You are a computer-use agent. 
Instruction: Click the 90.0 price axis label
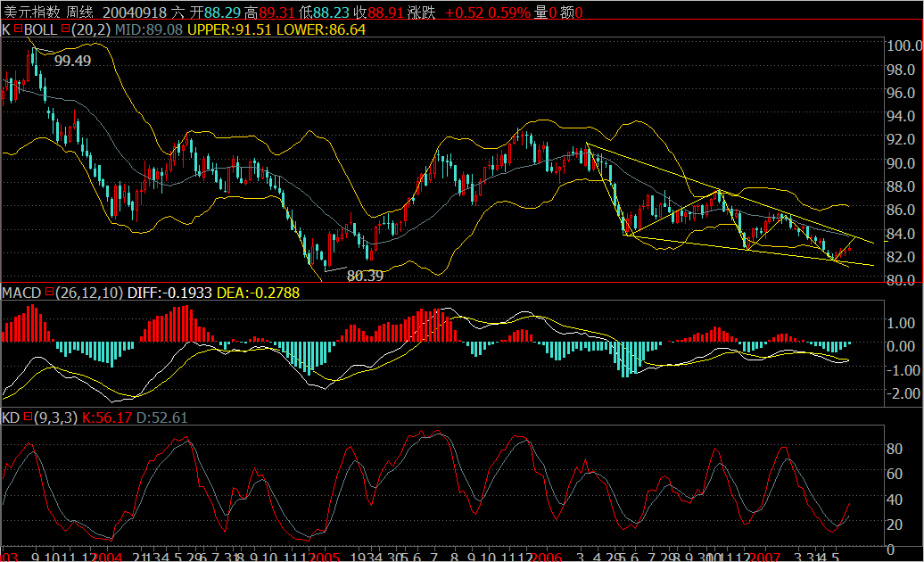901,162
